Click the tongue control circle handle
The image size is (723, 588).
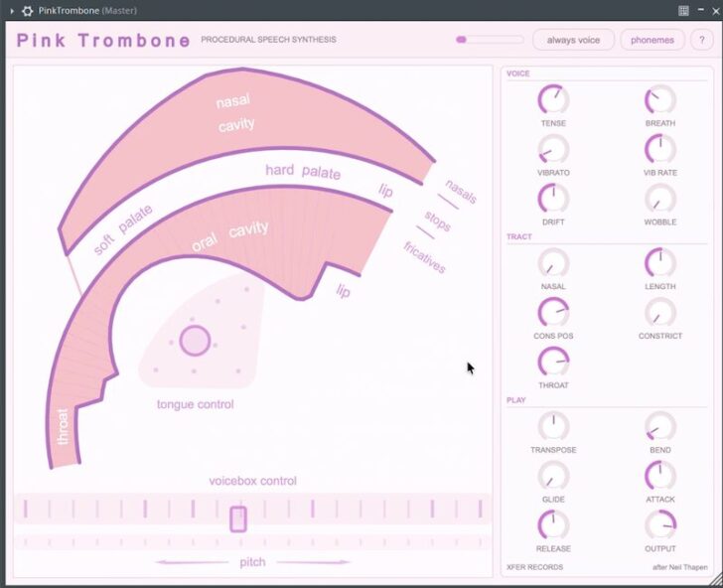click(x=195, y=341)
